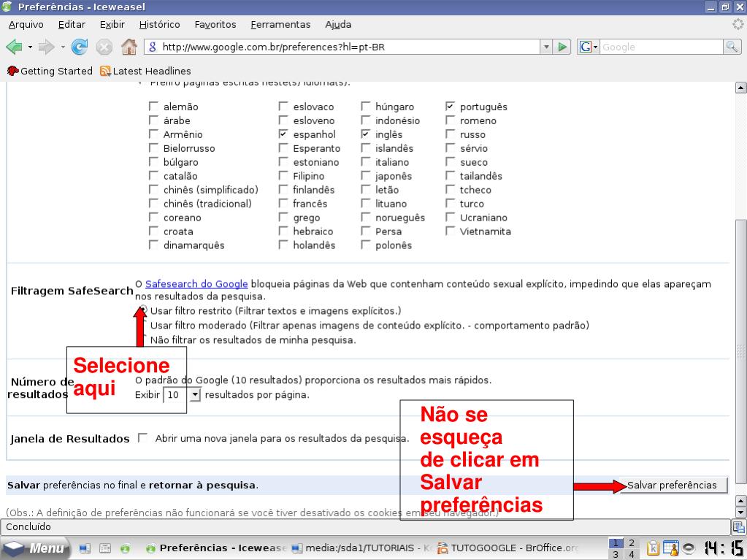Image resolution: width=747 pixels, height=560 pixels.
Task: Click the Forward navigation arrow
Action: 46,47
